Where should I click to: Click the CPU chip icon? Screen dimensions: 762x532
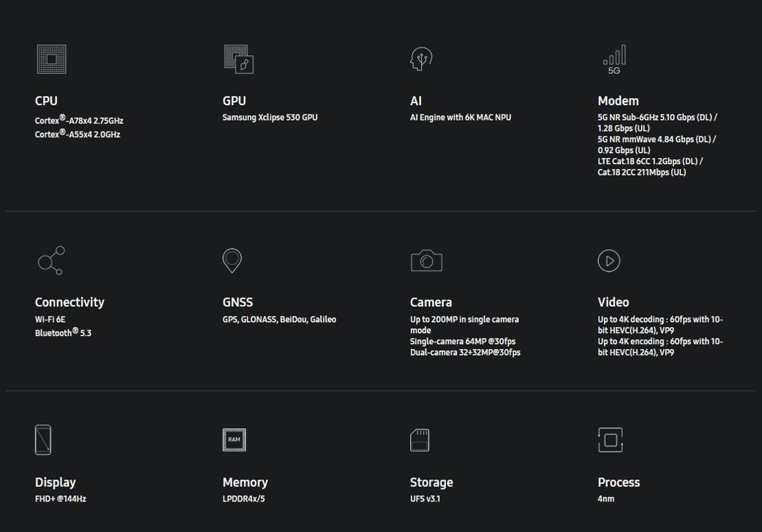pyautogui.click(x=51, y=60)
